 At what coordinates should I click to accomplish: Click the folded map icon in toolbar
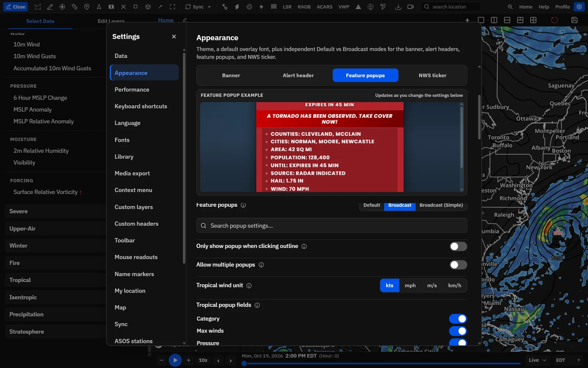pyautogui.click(x=111, y=7)
